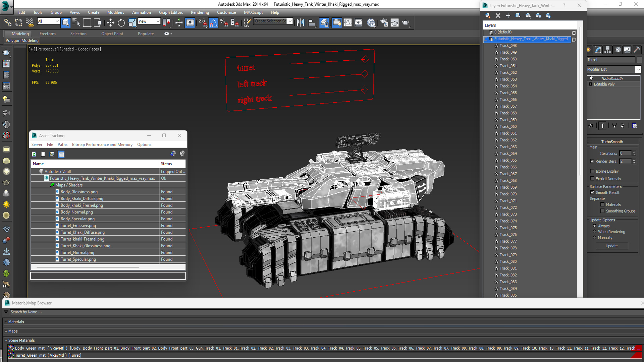Select Manually update option
Screen dimensions: 644x362
click(x=594, y=238)
